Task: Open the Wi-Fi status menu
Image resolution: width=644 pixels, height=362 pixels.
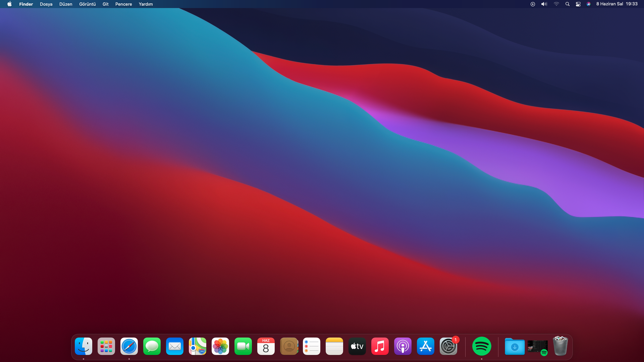Action: (556, 4)
